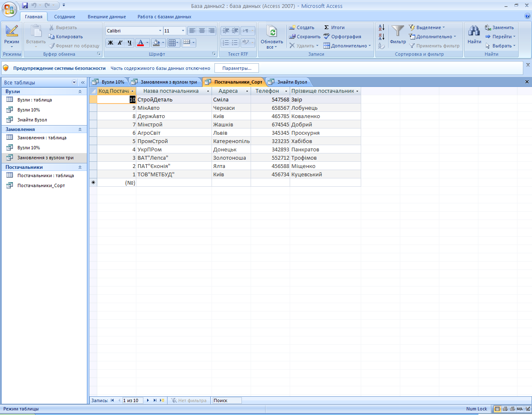Viewport: 532px width, 415px height.
Task: Toggle italic К formatting
Action: point(120,42)
